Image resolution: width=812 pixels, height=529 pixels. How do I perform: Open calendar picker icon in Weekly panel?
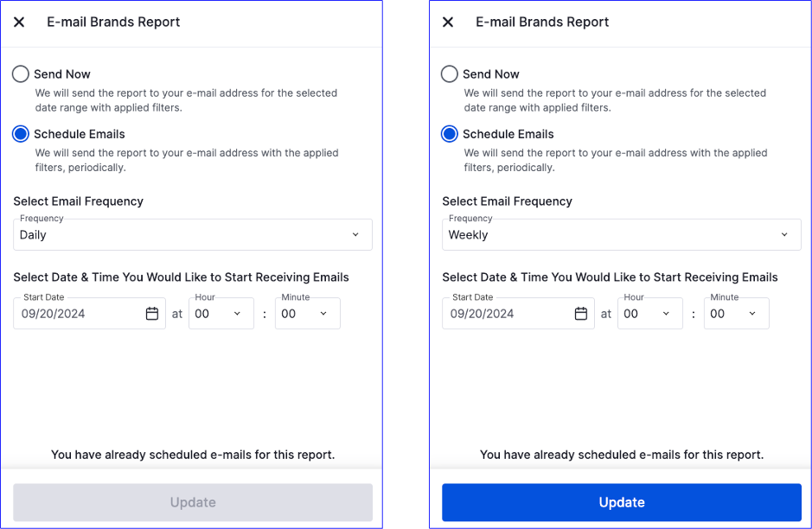click(581, 314)
